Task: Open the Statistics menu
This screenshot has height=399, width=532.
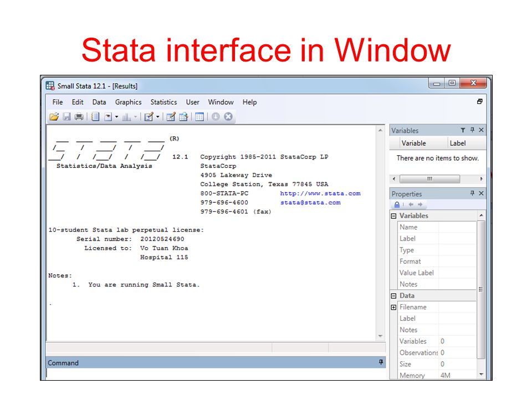Action: (x=163, y=102)
